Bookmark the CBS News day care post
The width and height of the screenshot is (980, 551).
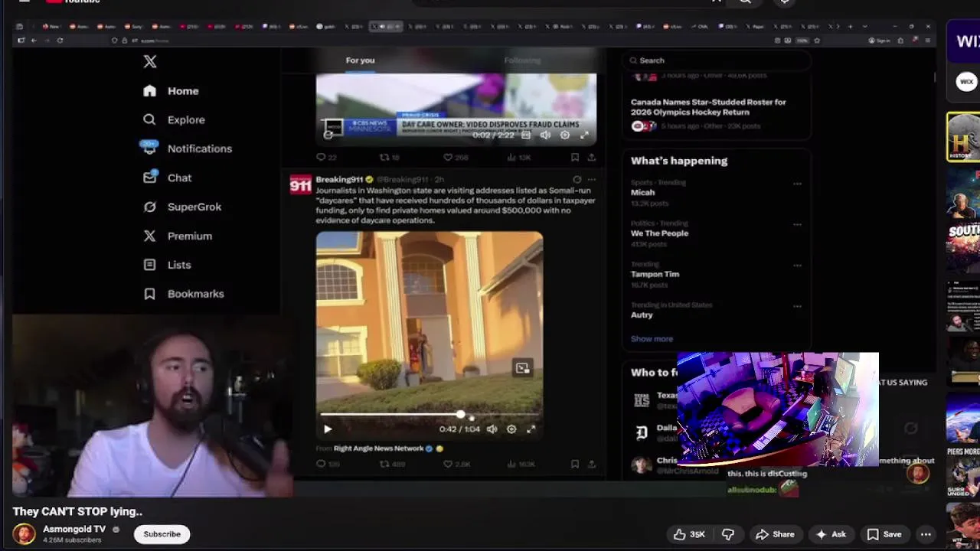pos(574,157)
